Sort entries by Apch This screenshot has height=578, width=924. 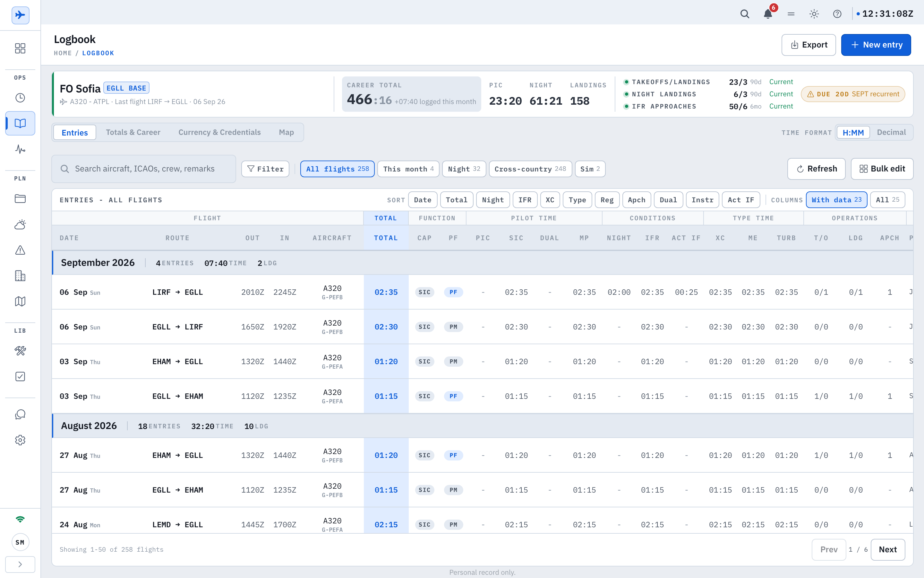point(637,200)
